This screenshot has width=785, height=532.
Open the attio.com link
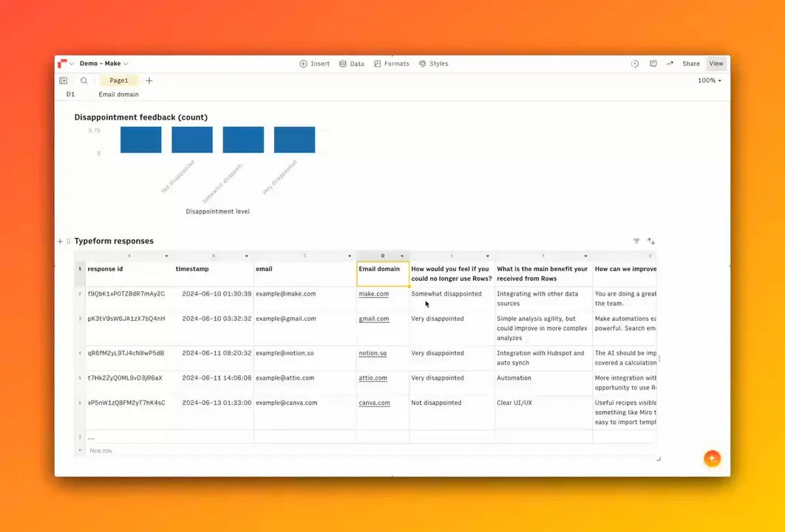click(x=373, y=378)
